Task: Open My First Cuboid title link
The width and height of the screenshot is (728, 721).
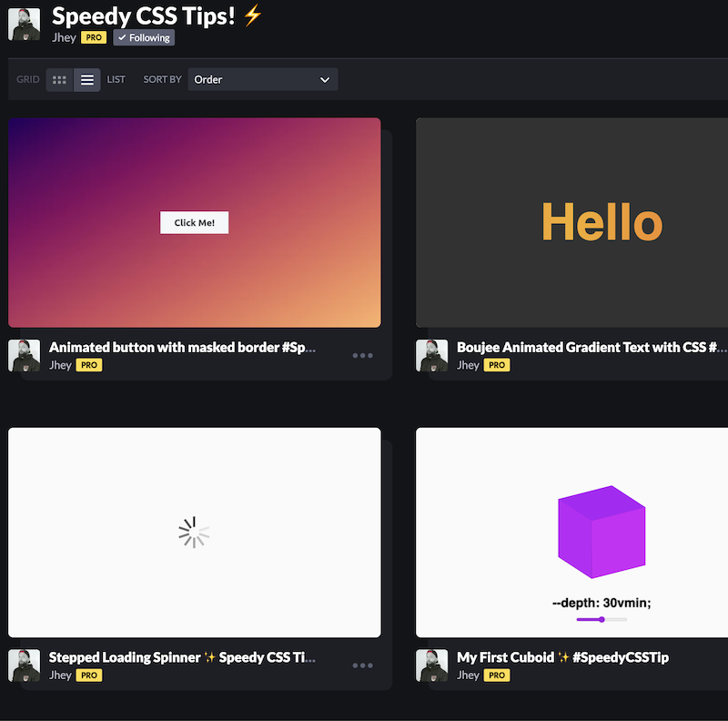Action: [562, 657]
